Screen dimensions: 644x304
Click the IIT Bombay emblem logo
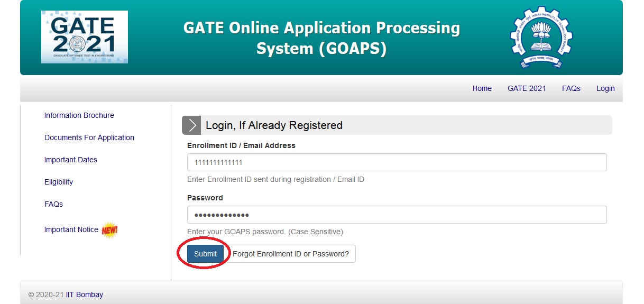(x=541, y=38)
